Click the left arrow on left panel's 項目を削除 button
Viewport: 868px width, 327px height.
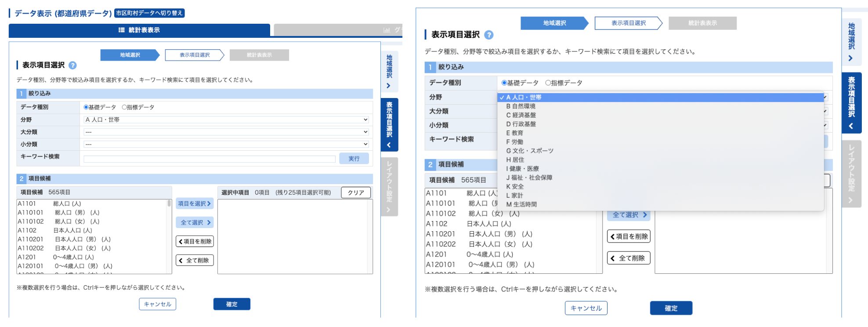pyautogui.click(x=181, y=241)
